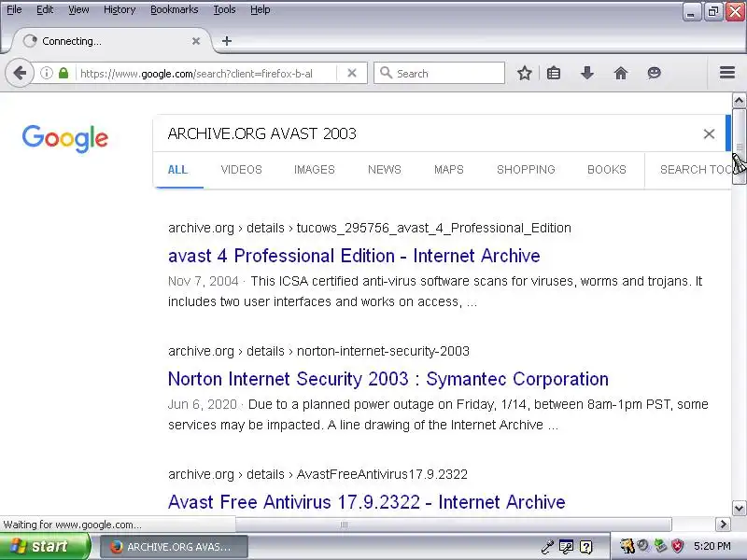Click the Google query text field
Image resolution: width=747 pixels, height=560 pixels.
429,133
